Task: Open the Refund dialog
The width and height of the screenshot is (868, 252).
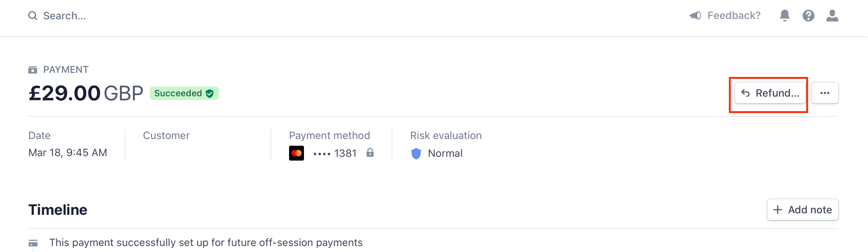Action: coord(770,93)
